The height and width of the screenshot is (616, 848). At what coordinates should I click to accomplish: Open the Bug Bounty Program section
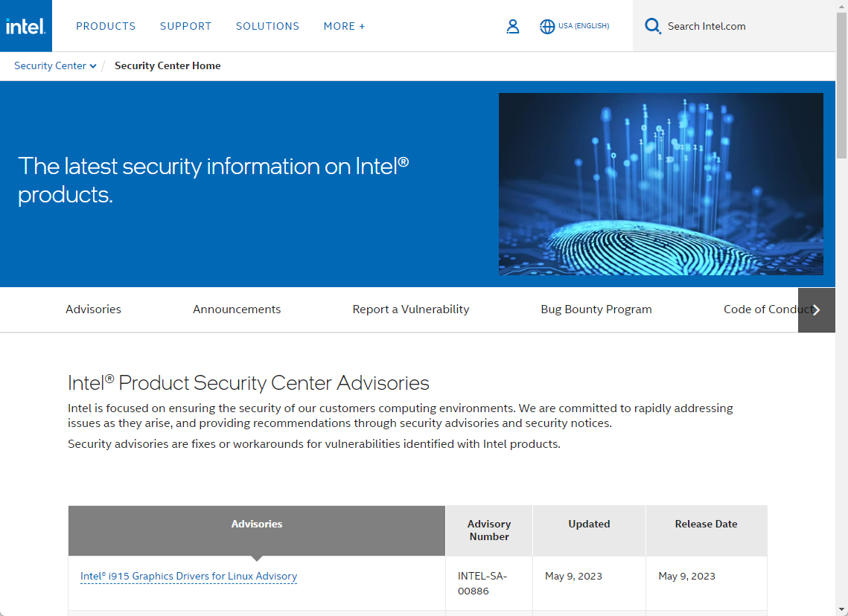[x=596, y=309]
